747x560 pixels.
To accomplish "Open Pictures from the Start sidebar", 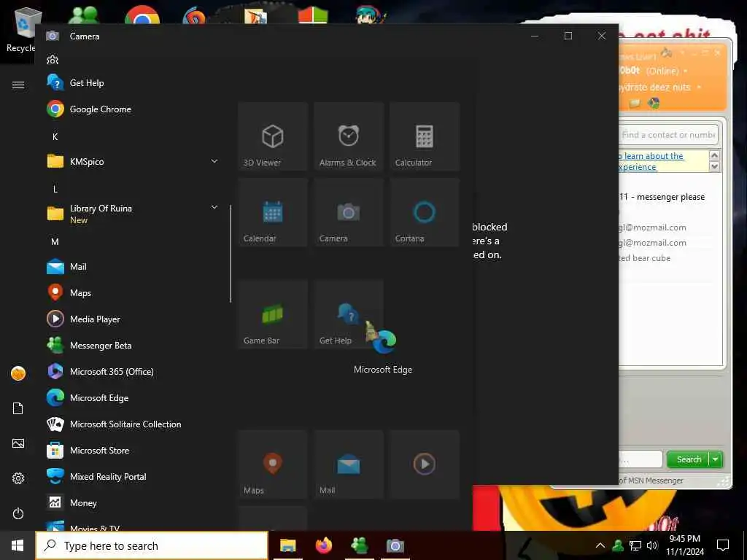I will pyautogui.click(x=18, y=443).
